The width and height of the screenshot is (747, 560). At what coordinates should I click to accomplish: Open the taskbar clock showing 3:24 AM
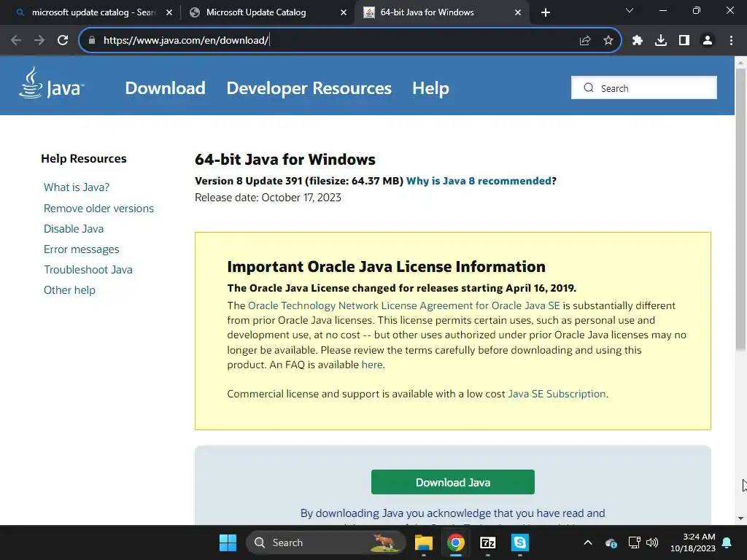coord(693,542)
